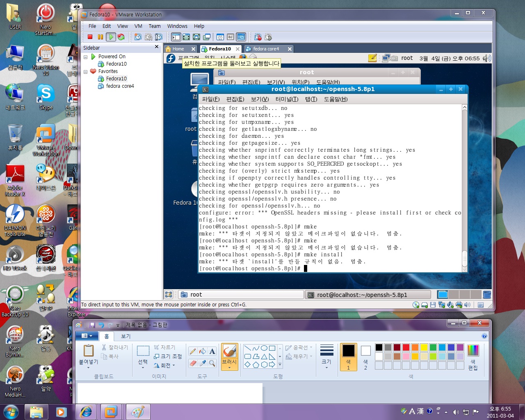Click the Show Desktop icon in Fedora bottom panel
Viewport: 525px width, 420px height.
(x=169, y=294)
